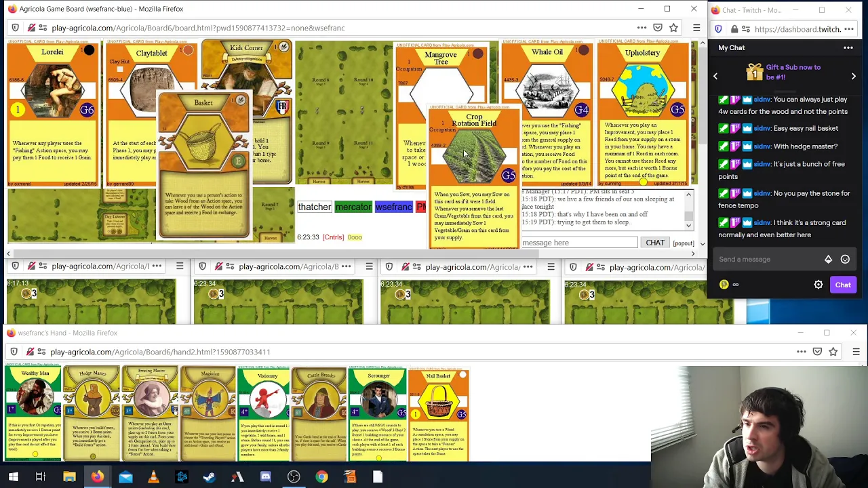Select the Basket improvement card
This screenshot has height=488, width=868.
203,166
